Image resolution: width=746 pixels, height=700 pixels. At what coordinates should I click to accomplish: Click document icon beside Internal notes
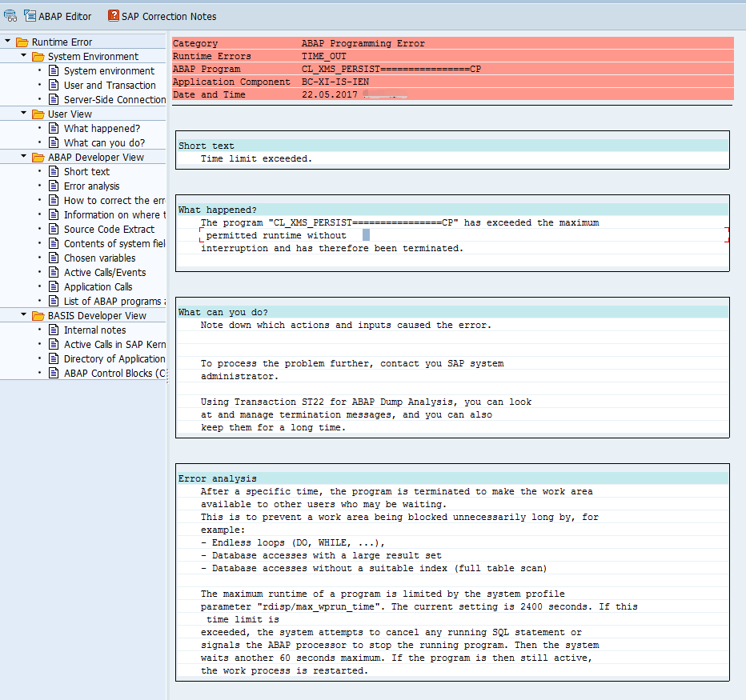tap(54, 330)
